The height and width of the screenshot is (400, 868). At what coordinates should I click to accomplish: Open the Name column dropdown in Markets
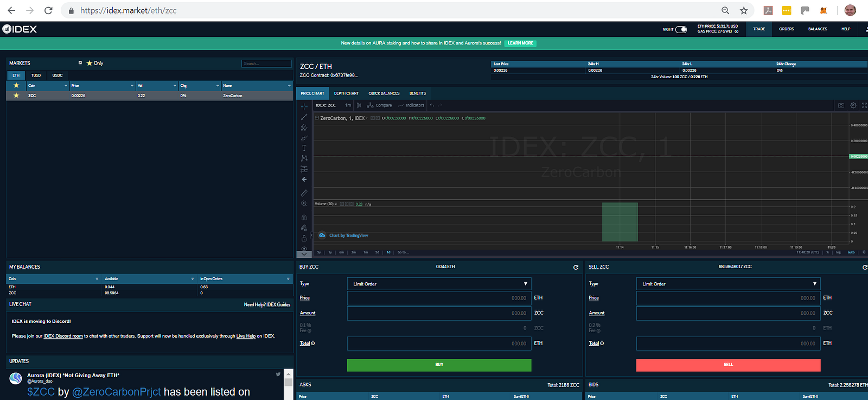289,86
